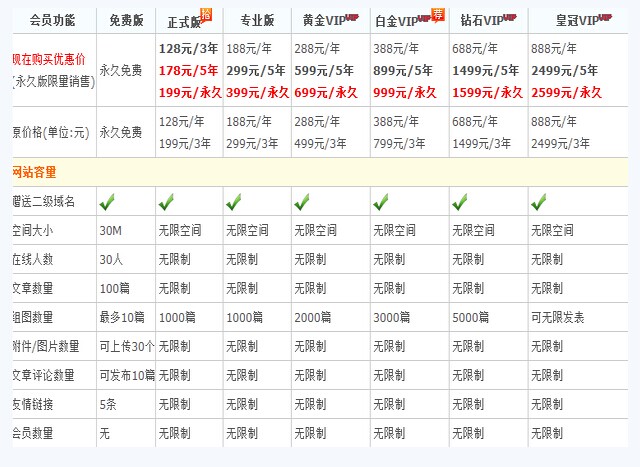Choose the 2599元/永久 price for 皇冠VIP
The image size is (640, 467).
566,92
